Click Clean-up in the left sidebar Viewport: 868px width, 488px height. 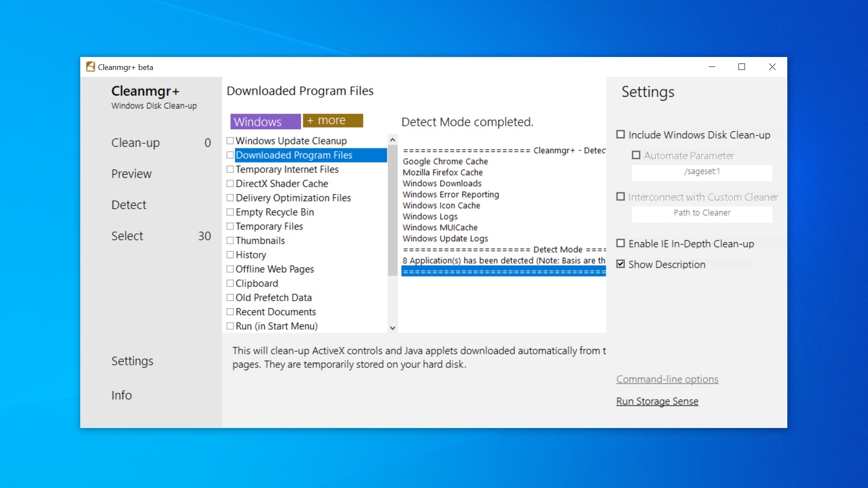pyautogui.click(x=136, y=143)
